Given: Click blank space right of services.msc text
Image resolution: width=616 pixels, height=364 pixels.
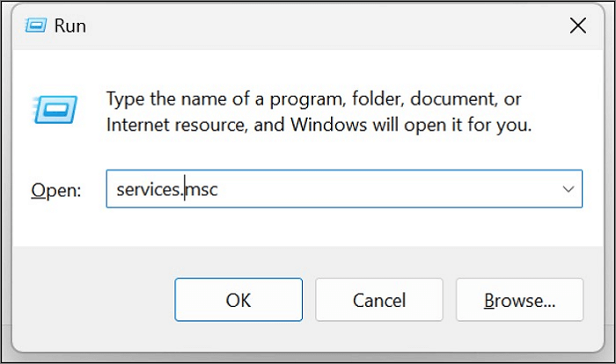Looking at the screenshot, I should coord(396,189).
